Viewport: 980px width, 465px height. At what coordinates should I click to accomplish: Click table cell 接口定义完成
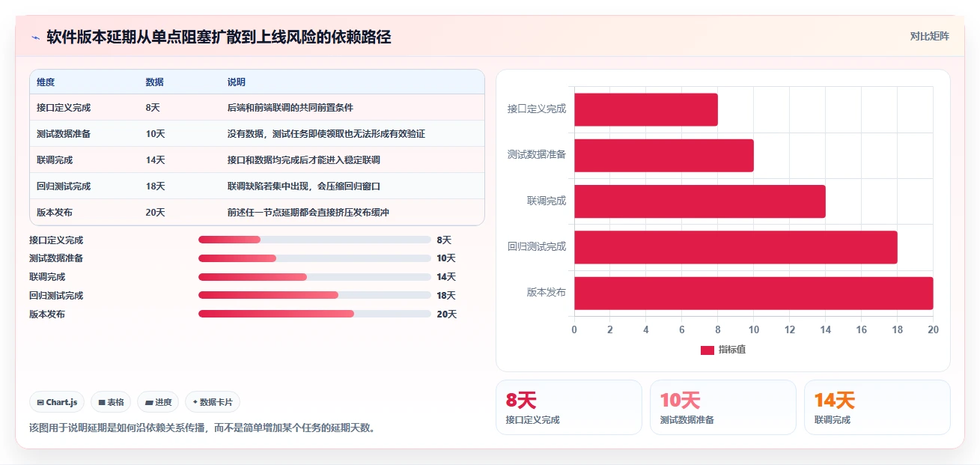tap(64, 108)
